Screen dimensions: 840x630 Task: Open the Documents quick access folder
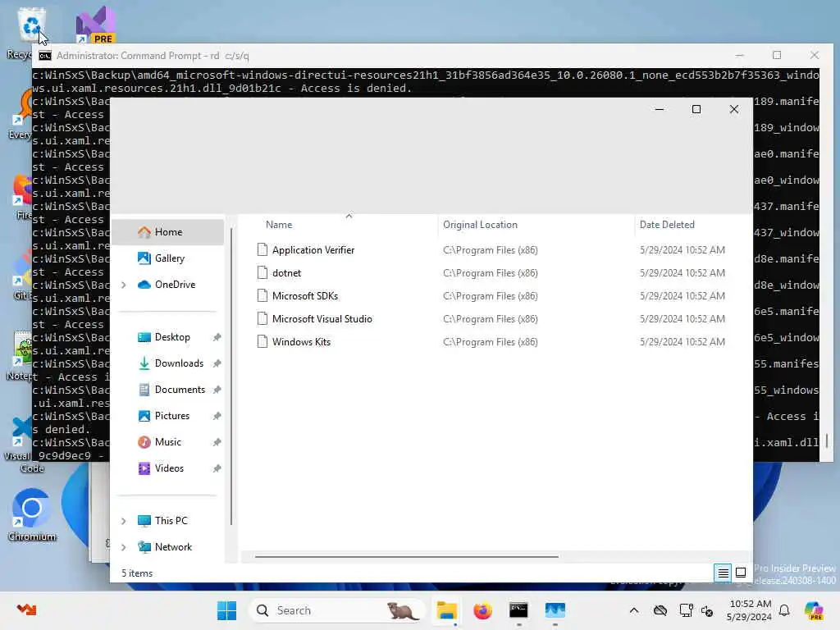coord(180,390)
